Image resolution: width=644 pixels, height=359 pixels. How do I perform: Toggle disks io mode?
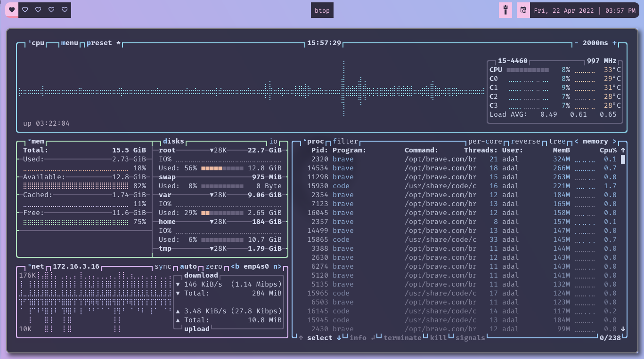click(x=273, y=141)
